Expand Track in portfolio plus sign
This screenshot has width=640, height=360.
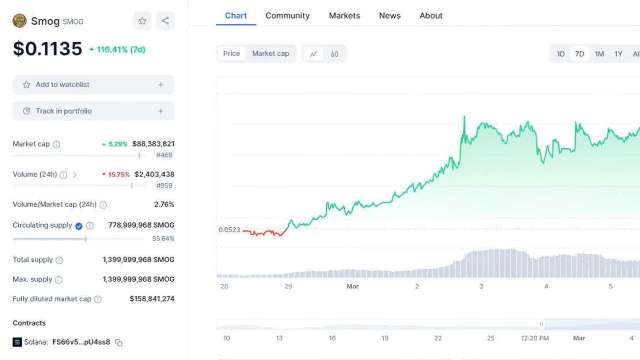[160, 111]
